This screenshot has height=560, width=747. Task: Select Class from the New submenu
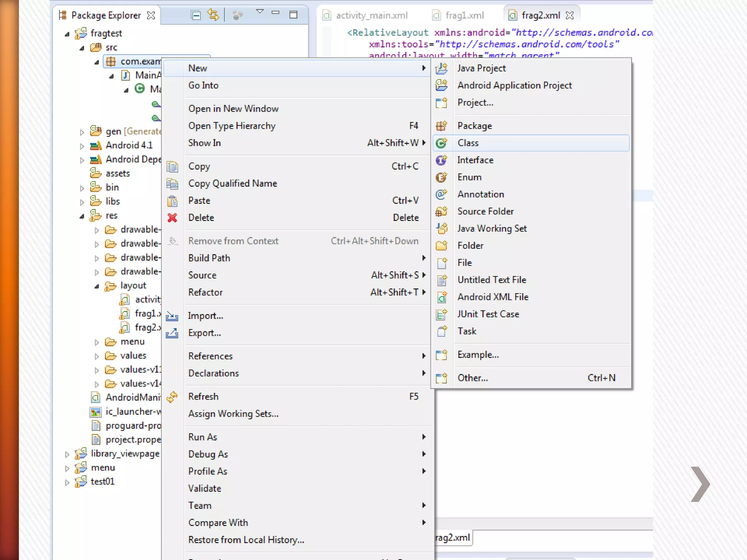tap(468, 143)
